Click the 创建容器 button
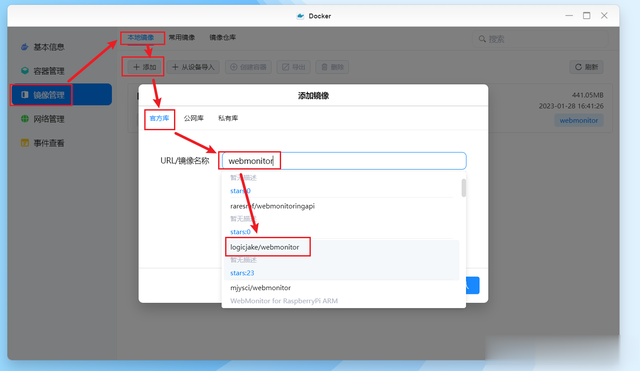The width and height of the screenshot is (640, 371). [248, 67]
